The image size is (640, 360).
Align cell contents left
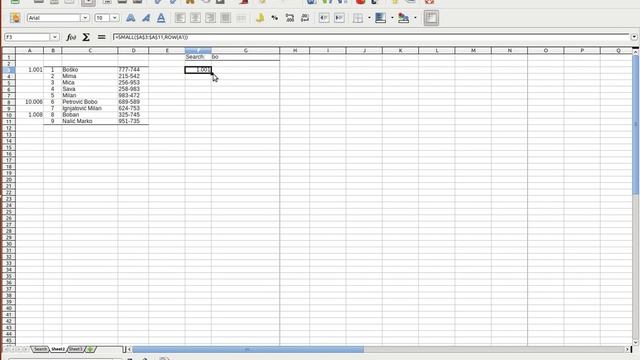pos(180,18)
